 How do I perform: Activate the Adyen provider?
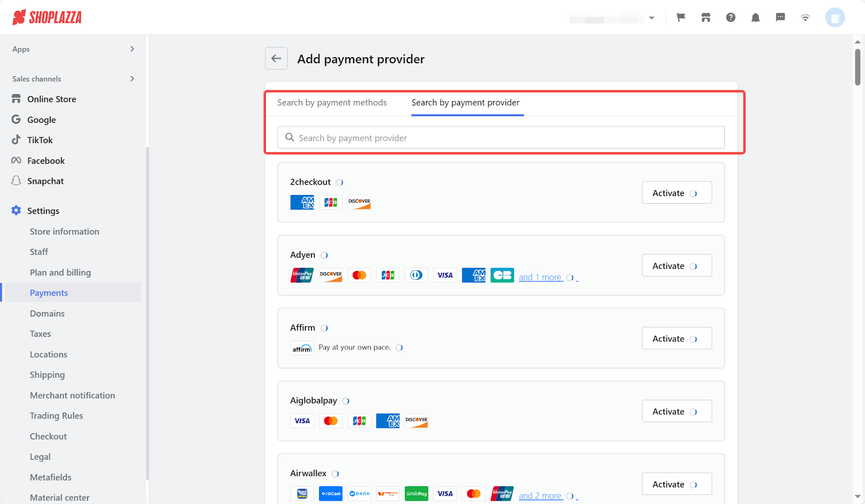pyautogui.click(x=677, y=266)
